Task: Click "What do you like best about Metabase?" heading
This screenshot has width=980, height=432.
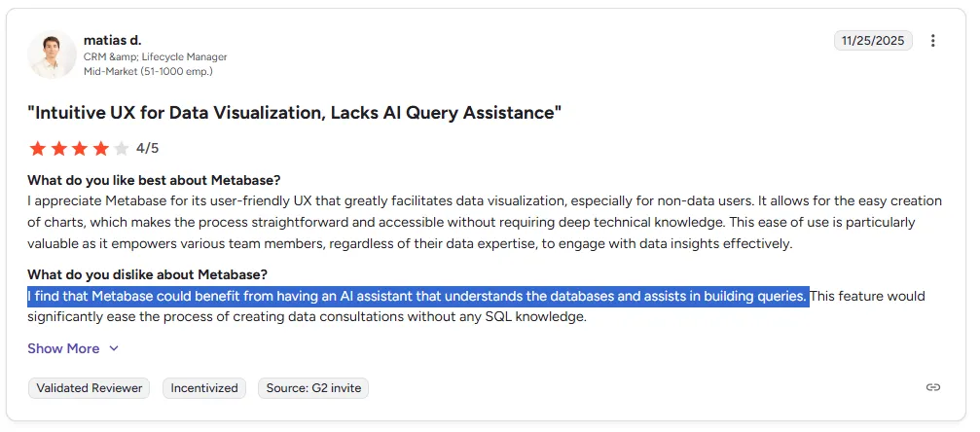Action: [x=154, y=180]
